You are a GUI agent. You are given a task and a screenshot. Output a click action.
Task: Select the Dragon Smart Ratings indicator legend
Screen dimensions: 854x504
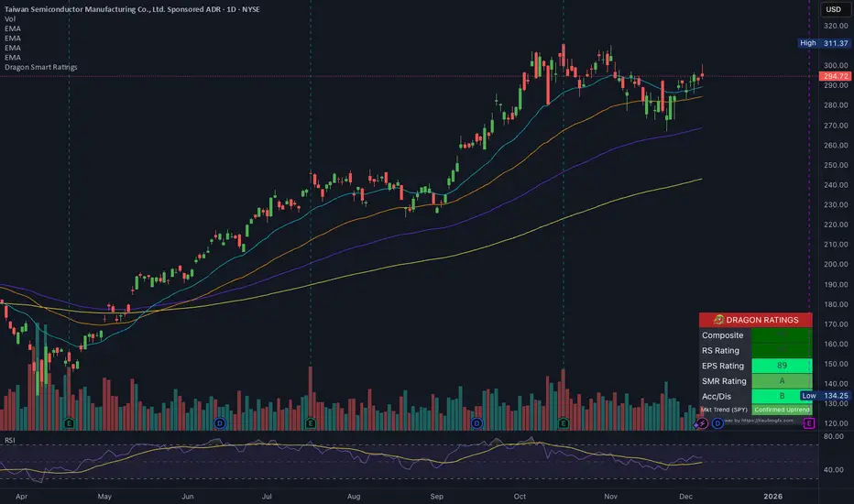click(41, 67)
